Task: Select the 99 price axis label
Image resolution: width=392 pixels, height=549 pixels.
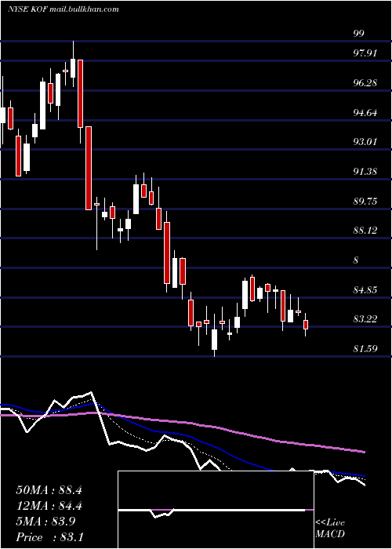Action: pos(359,34)
